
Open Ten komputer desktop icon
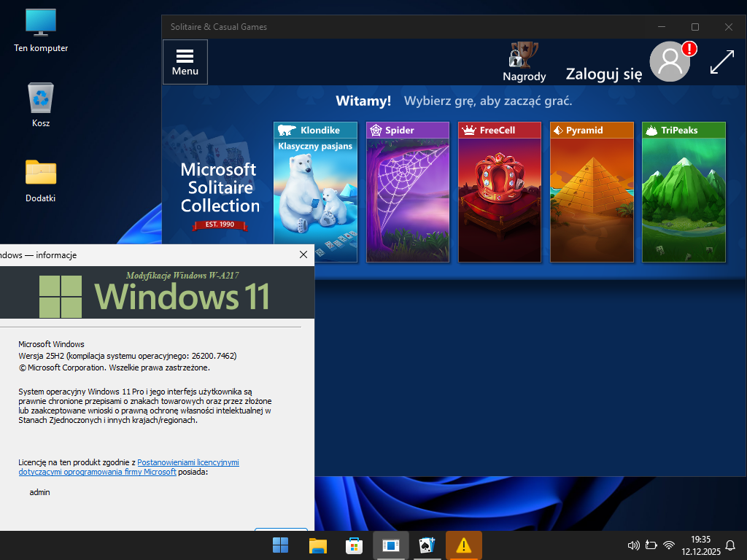41,31
